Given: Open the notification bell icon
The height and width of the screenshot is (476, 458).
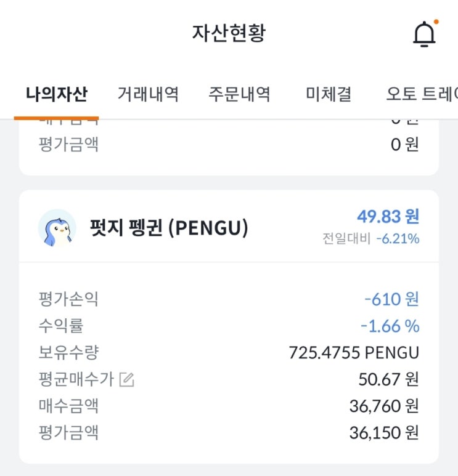Looking at the screenshot, I should pyautogui.click(x=425, y=34).
